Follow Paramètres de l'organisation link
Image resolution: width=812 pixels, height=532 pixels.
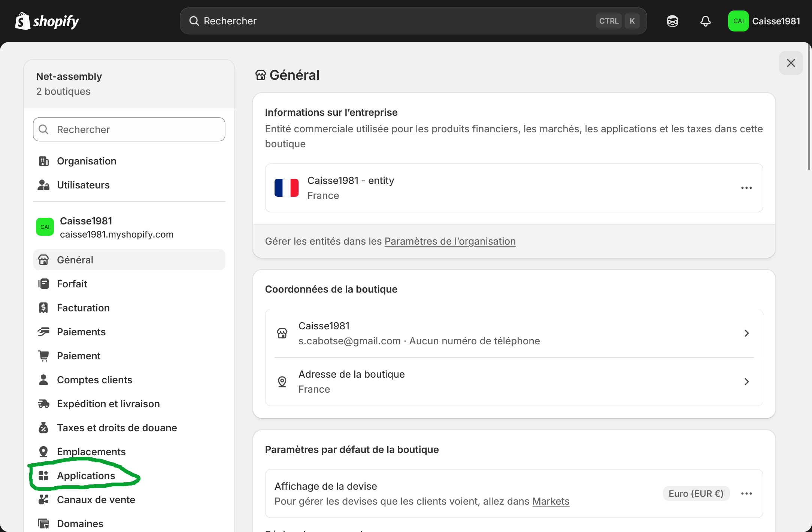point(450,241)
